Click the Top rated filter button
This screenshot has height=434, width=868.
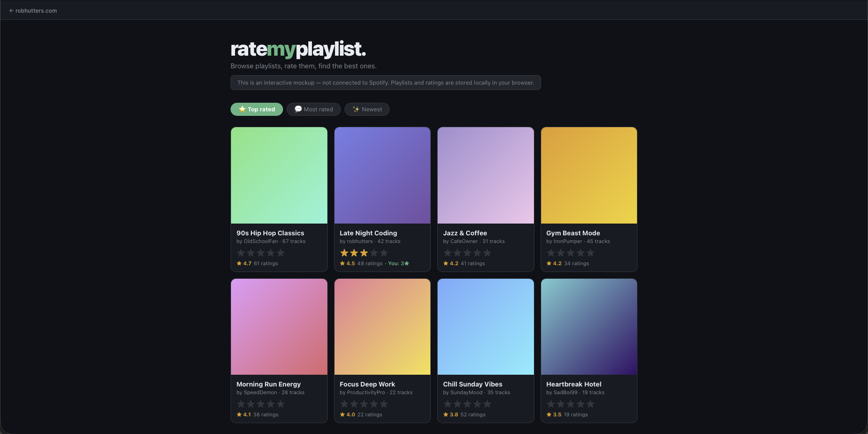coord(256,109)
